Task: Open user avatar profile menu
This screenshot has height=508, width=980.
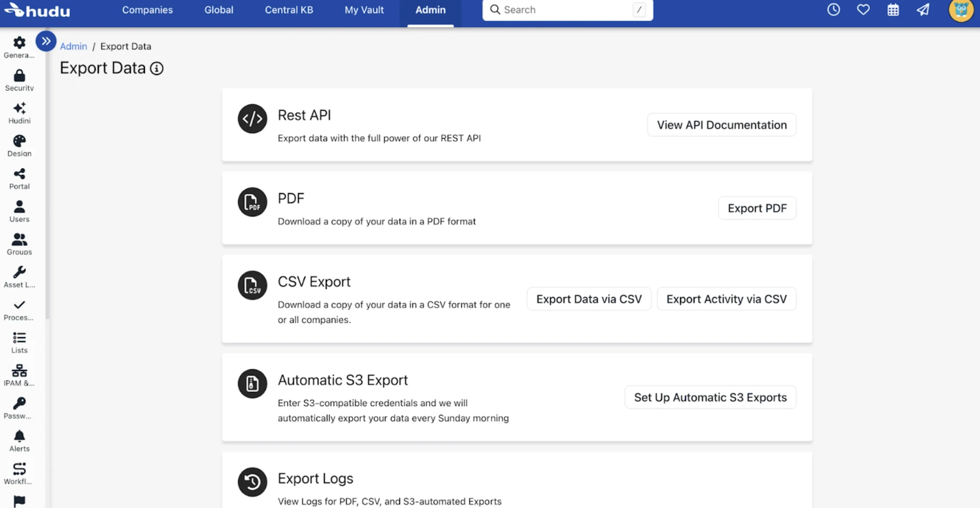Action: coord(961,11)
